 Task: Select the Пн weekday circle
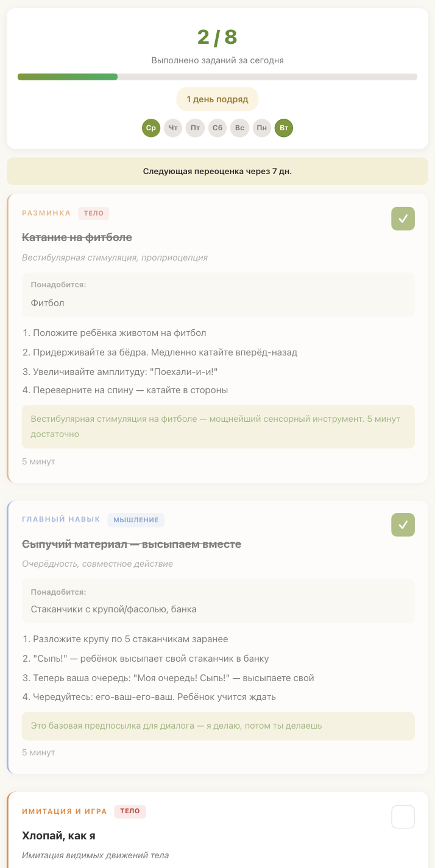tap(262, 128)
